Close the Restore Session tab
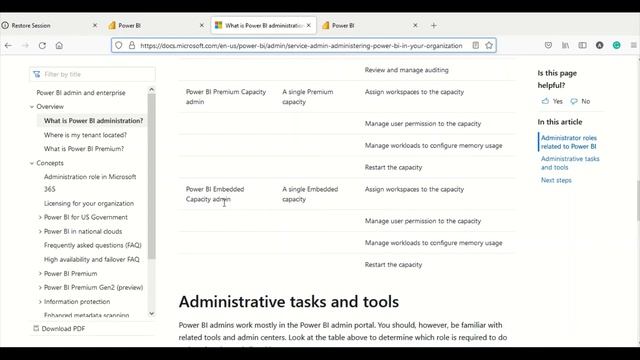The image size is (640, 360). pos(95,25)
